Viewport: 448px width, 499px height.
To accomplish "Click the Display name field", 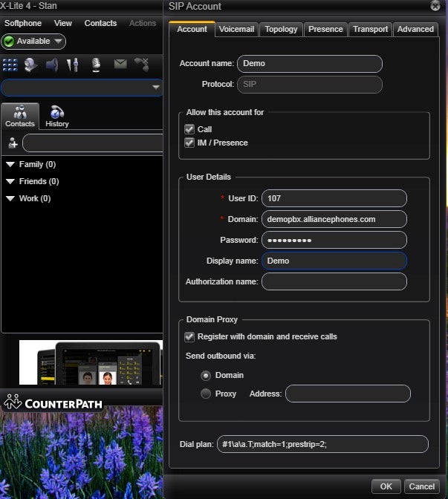I will 334,261.
